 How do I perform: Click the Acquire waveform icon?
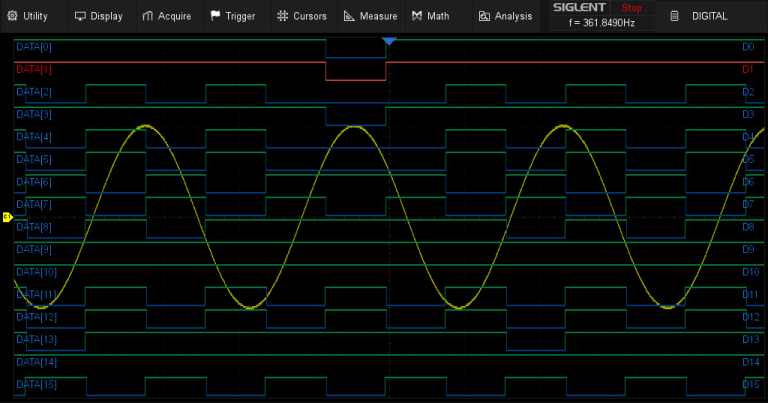[148, 16]
